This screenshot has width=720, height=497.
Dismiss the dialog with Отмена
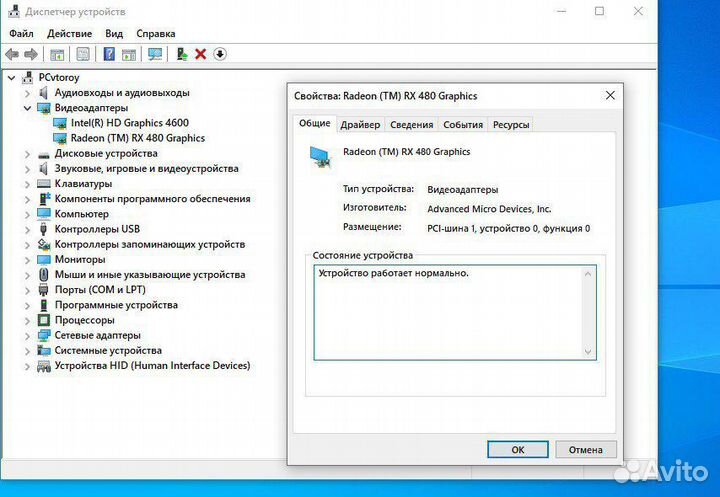[585, 450]
